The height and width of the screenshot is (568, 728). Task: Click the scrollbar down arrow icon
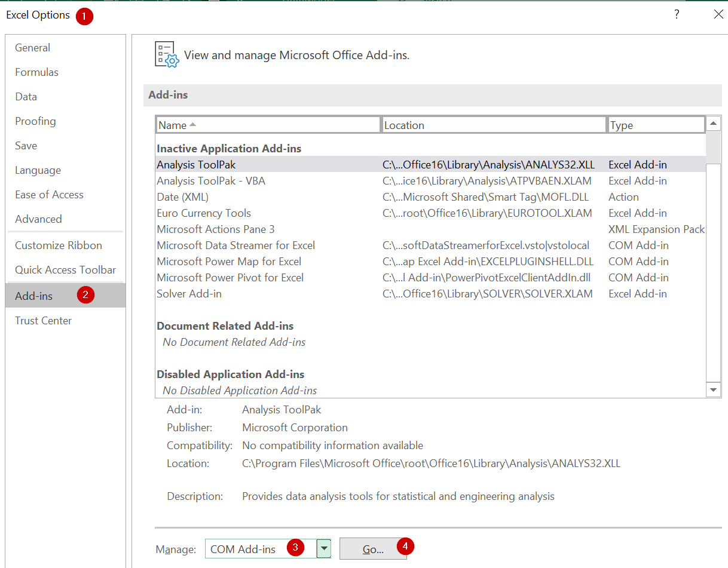pyautogui.click(x=713, y=389)
